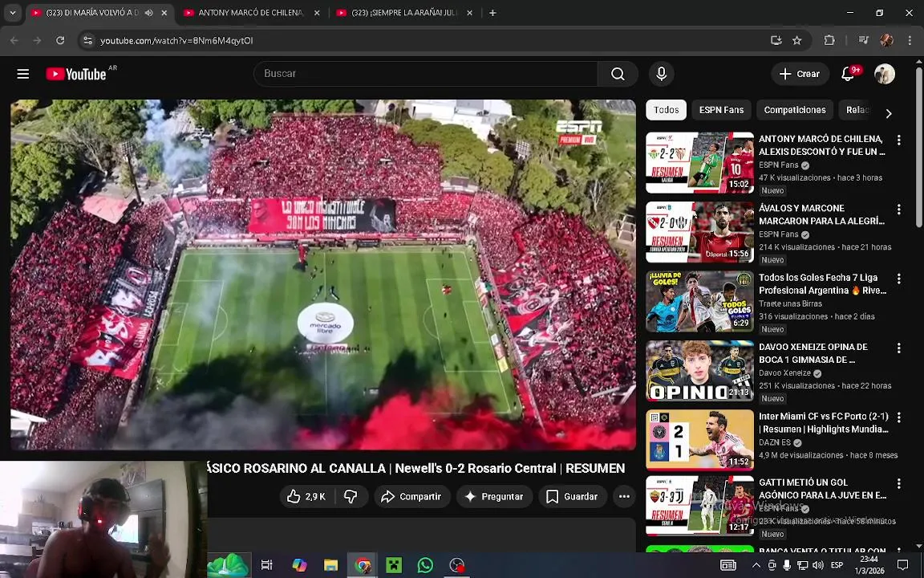924x578 pixels.
Task: Show more filter chips with right chevron
Action: point(889,113)
